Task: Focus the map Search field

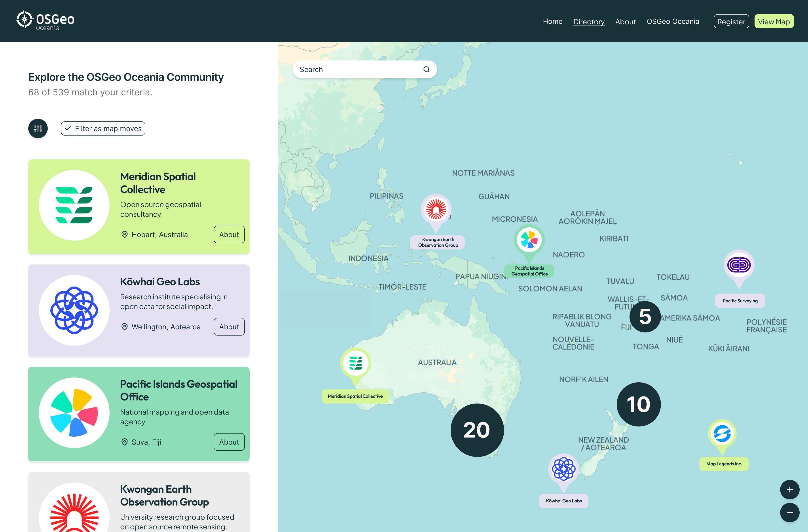Action: 365,70
